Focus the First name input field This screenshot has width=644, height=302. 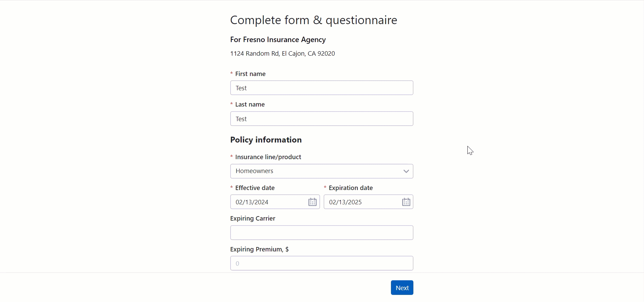pos(321,88)
